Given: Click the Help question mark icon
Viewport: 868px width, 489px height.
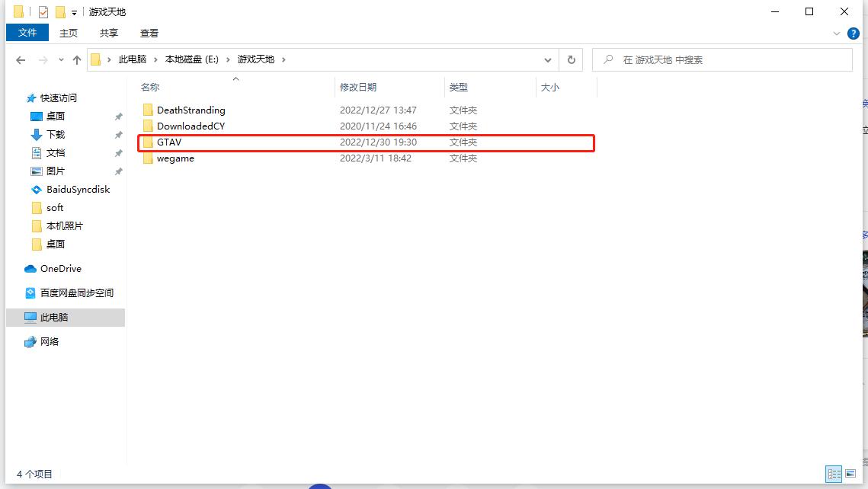Looking at the screenshot, I should pyautogui.click(x=853, y=33).
